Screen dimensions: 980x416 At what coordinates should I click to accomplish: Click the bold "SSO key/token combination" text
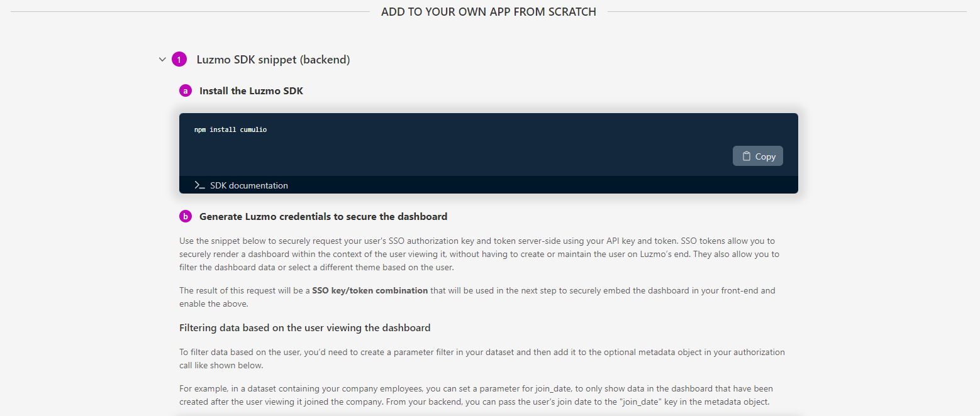click(x=370, y=290)
